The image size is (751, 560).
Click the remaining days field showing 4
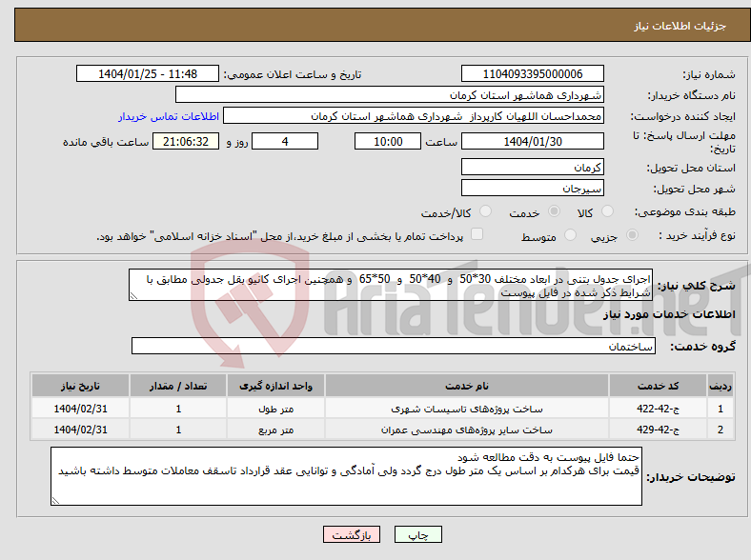285,141
